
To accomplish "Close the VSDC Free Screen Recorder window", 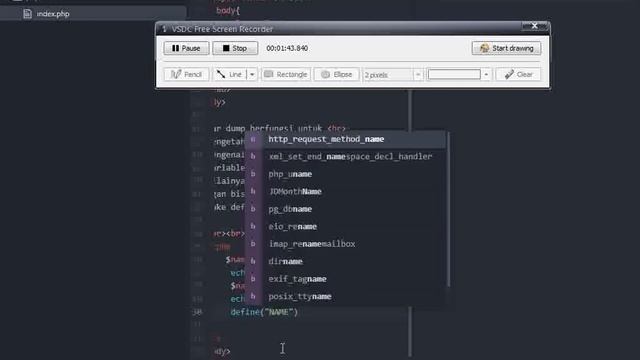I will click(x=534, y=26).
